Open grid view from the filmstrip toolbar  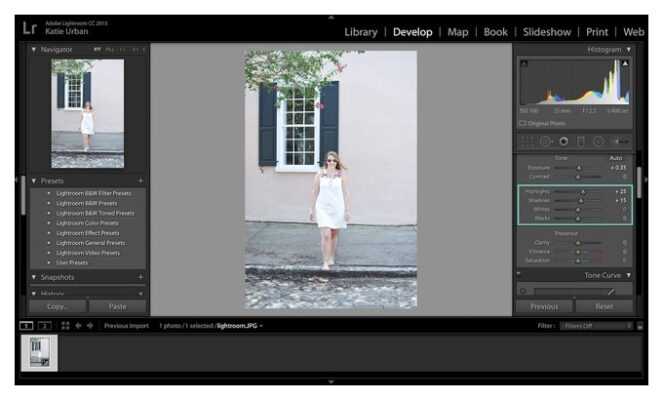[65, 326]
